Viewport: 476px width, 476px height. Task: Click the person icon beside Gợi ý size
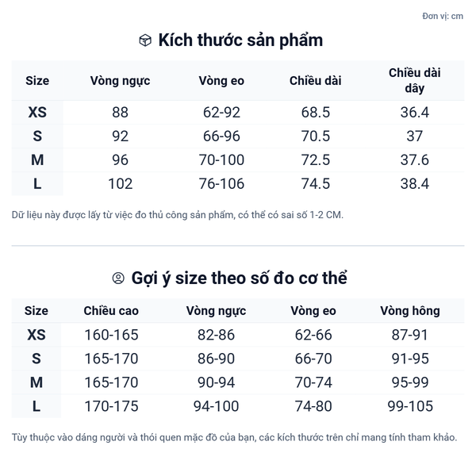click(118, 278)
